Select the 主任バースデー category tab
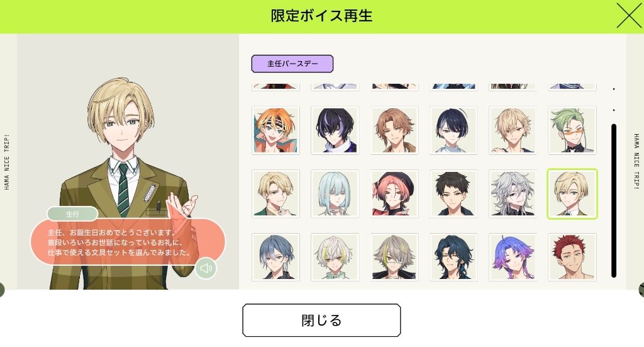Image resolution: width=644 pixels, height=347 pixels. point(292,64)
